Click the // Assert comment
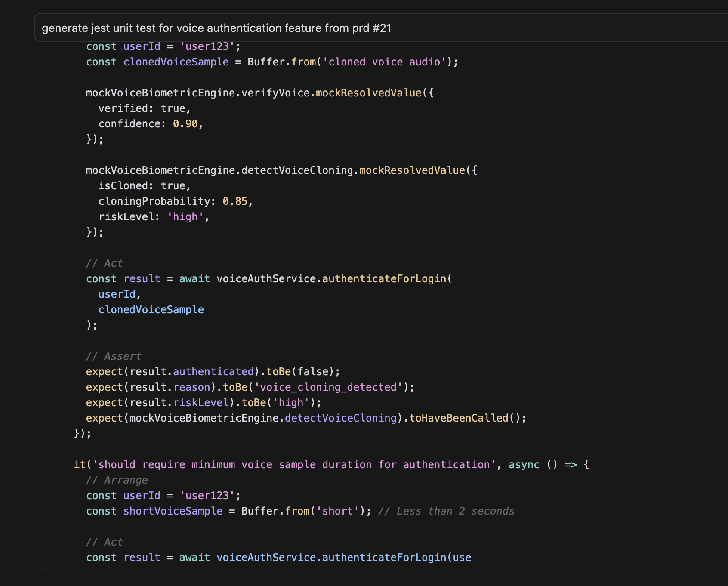Image resolution: width=728 pixels, height=586 pixels. [x=113, y=356]
